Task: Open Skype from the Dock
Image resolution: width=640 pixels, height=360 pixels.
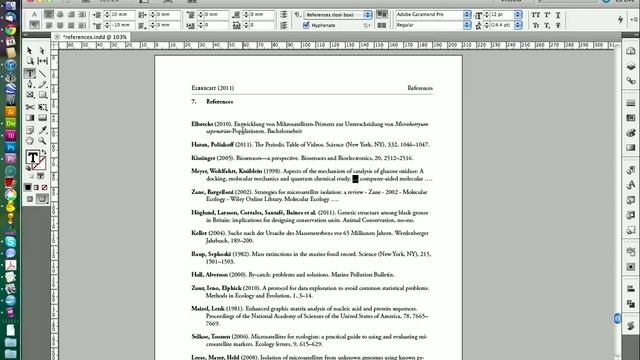Action: 10,242
